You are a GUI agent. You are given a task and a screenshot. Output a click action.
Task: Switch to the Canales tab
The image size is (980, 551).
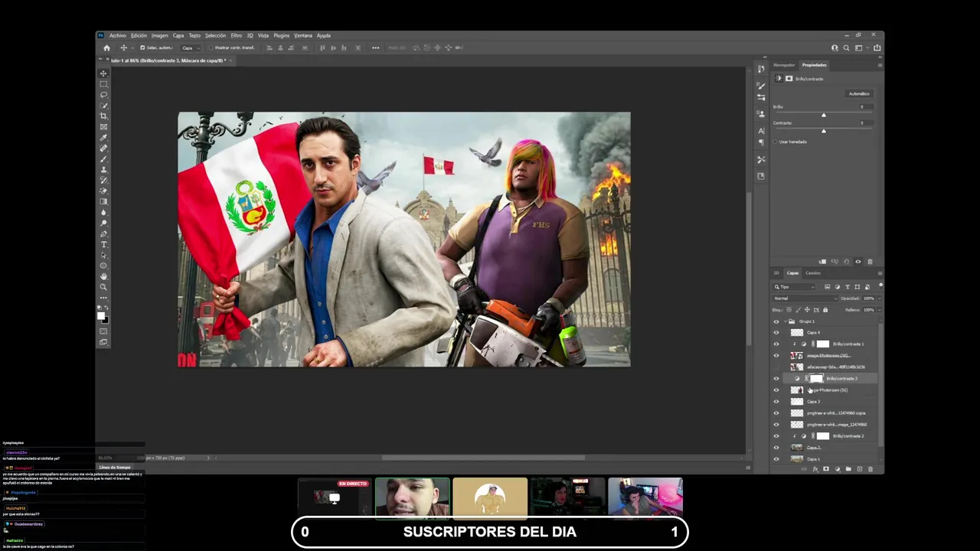click(813, 272)
